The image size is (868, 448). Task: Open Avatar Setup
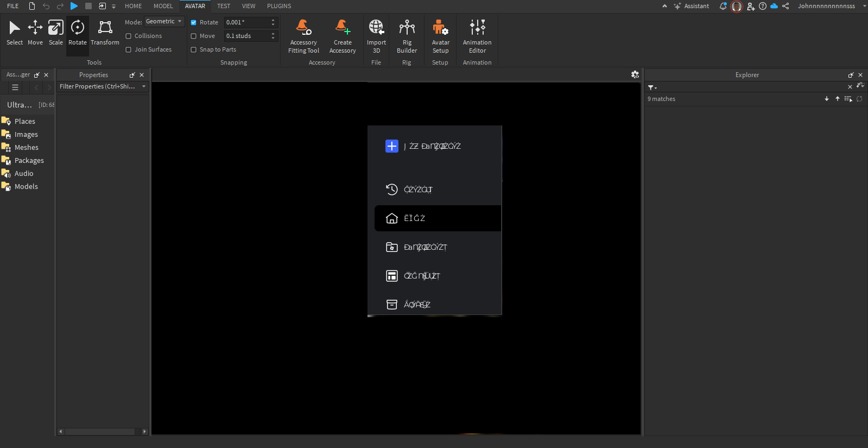point(440,36)
